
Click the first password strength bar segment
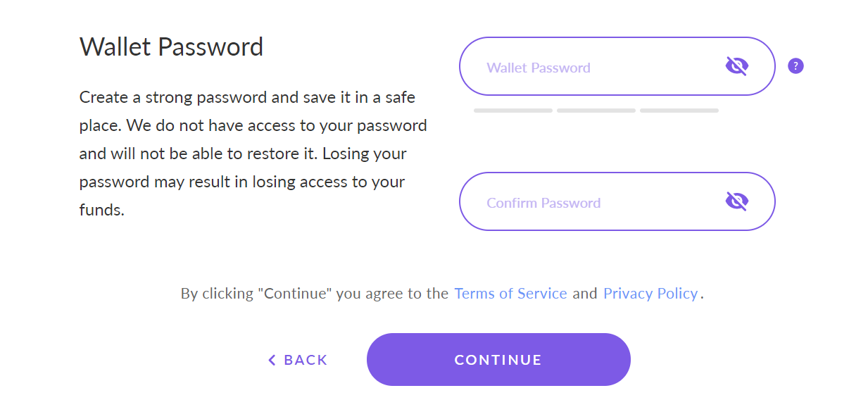[x=513, y=111]
